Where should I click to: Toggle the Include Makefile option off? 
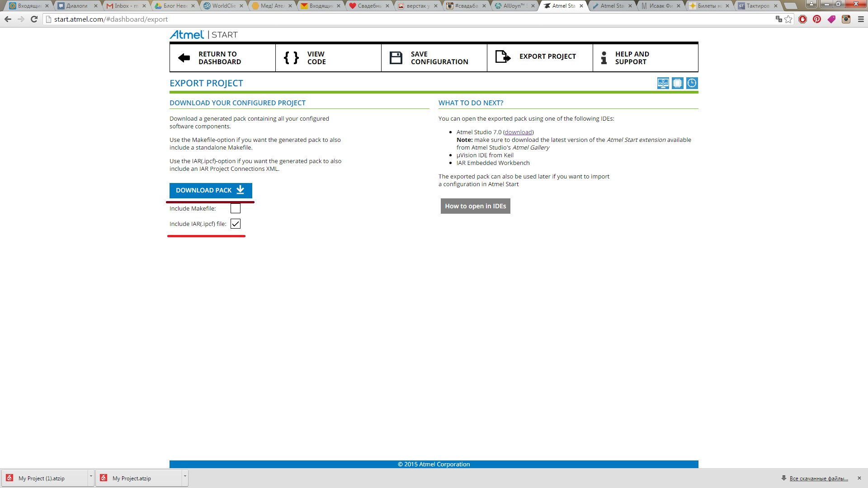tap(235, 209)
